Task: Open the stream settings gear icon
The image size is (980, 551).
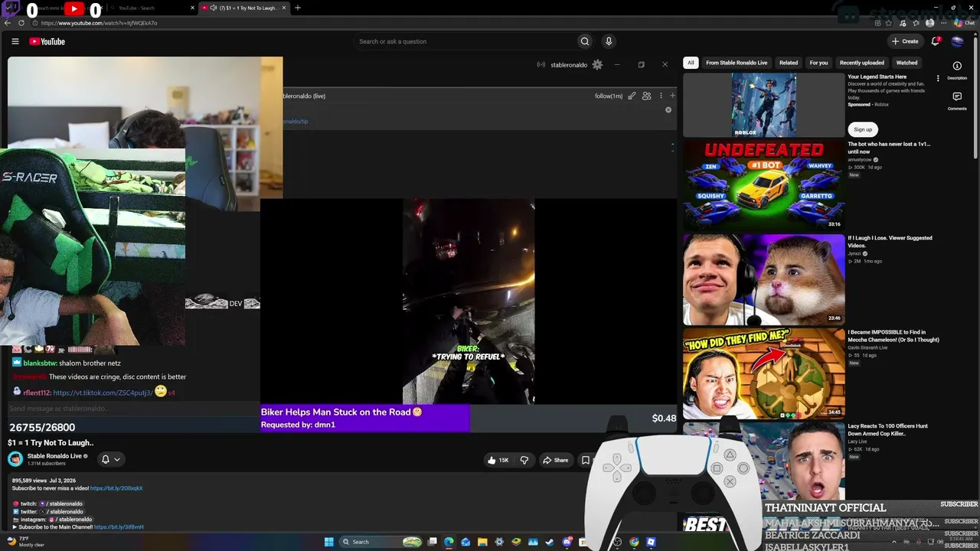Action: 597,65
